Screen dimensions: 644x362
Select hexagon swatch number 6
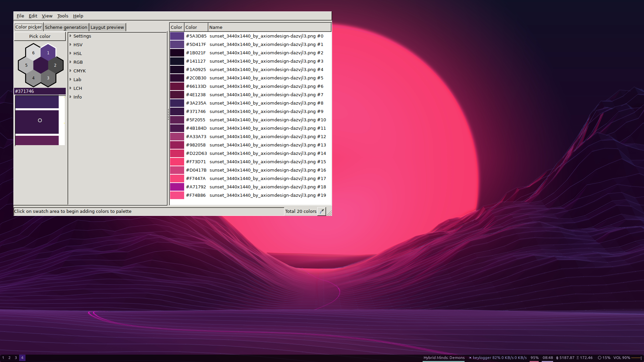click(33, 53)
